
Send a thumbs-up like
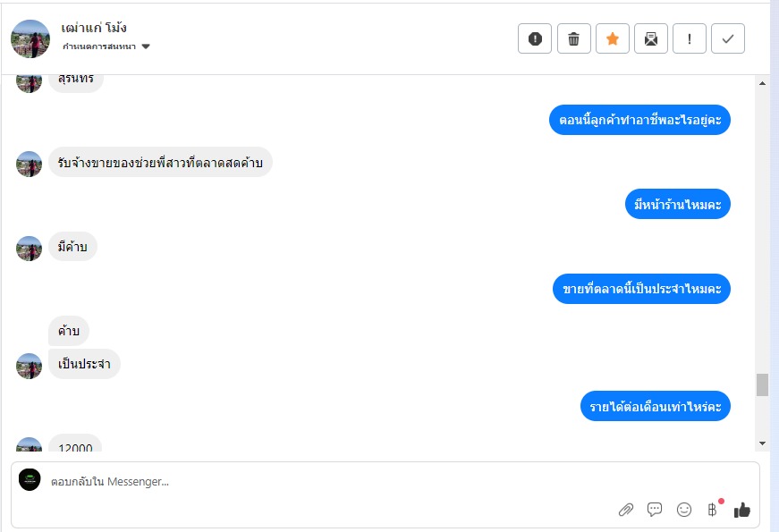coord(742,510)
